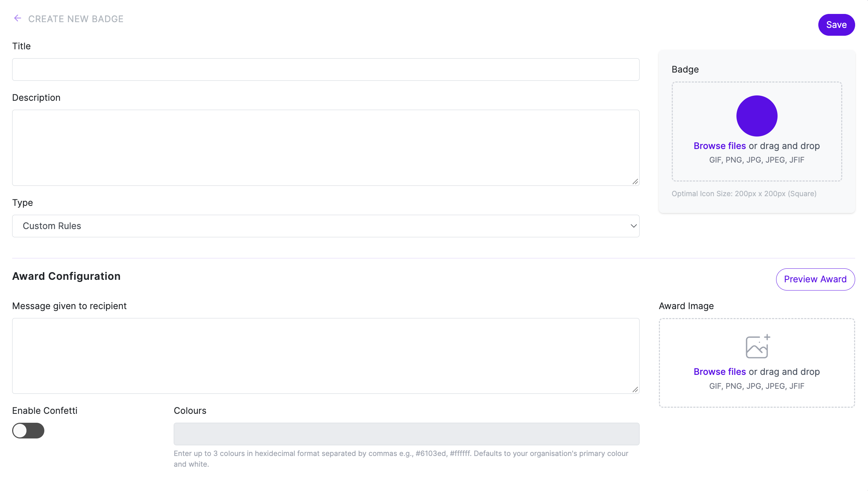Click the hexadecimal colours help text
This screenshot has height=491, width=868.
tap(401, 458)
